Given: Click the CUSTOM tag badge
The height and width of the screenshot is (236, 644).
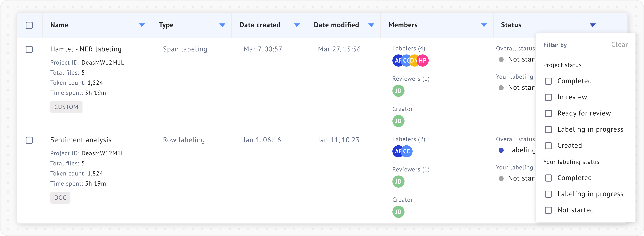Looking at the screenshot, I should point(66,107).
